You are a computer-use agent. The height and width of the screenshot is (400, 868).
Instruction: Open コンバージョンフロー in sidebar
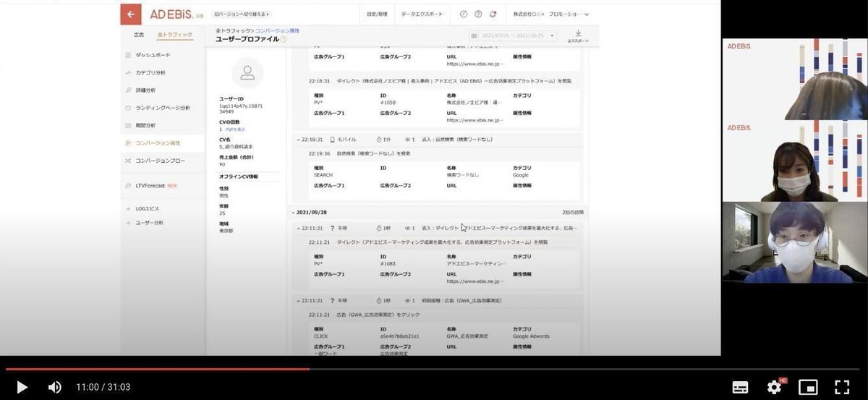[x=160, y=161]
